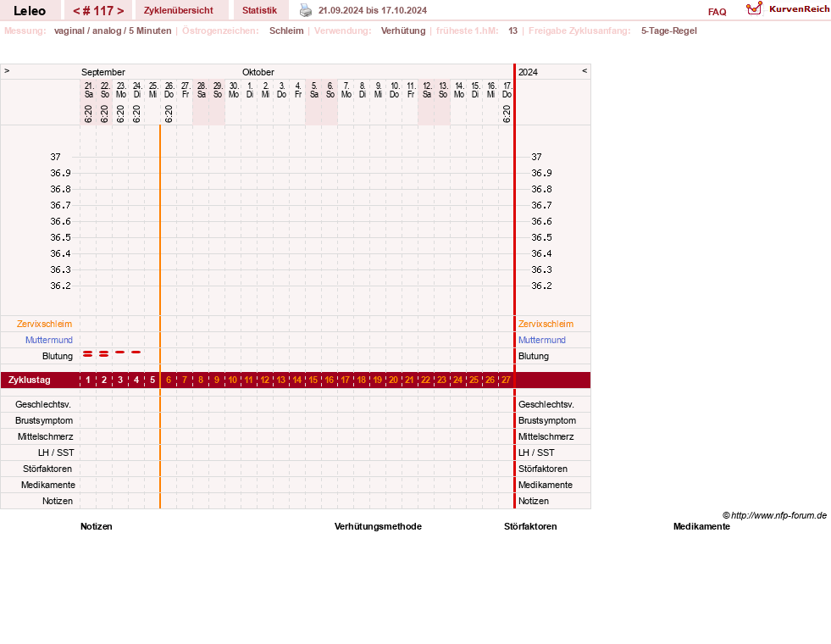Click the left Medikamente row label

48,485
